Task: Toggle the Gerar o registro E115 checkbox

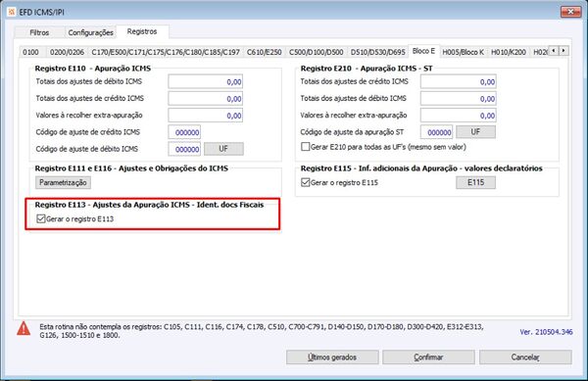Action: point(305,182)
